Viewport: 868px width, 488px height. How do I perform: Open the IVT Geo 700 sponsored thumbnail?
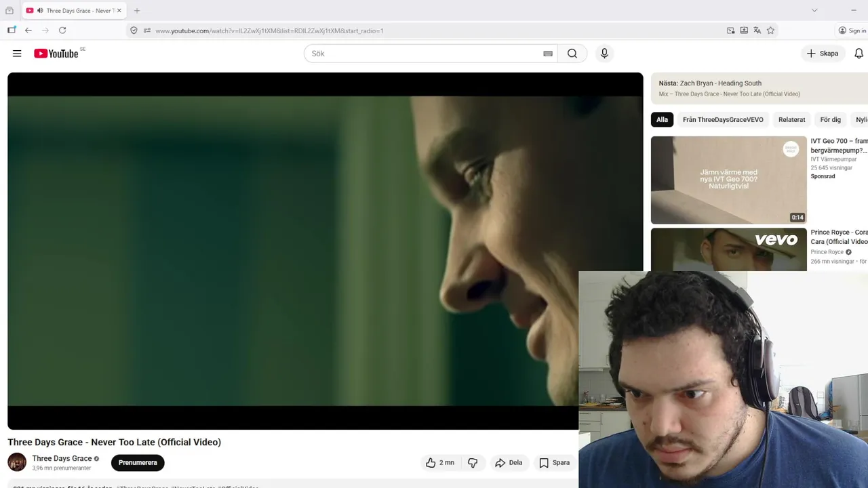[x=729, y=180]
